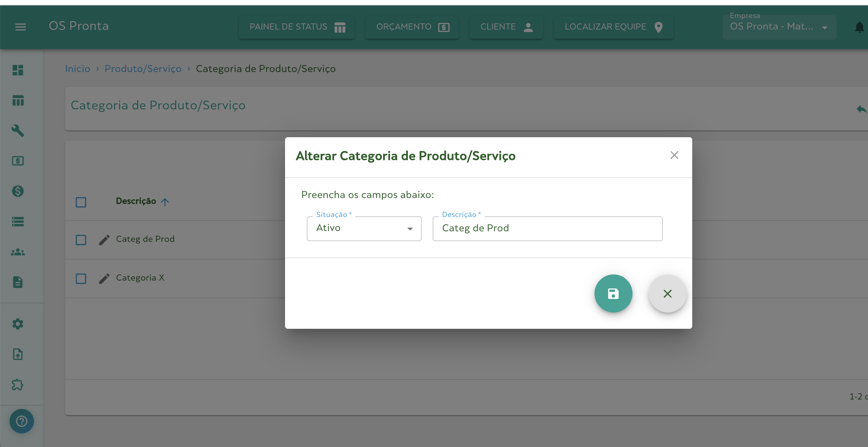
Task: Click the puzzle piece integrations icon
Action: 18,385
